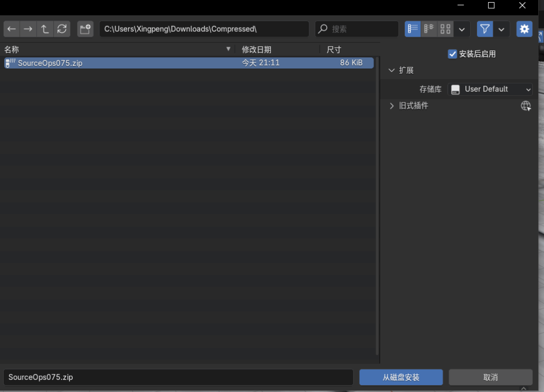This screenshot has height=392, width=544.
Task: Expand the 旧式插件 panel
Action: [x=392, y=106]
